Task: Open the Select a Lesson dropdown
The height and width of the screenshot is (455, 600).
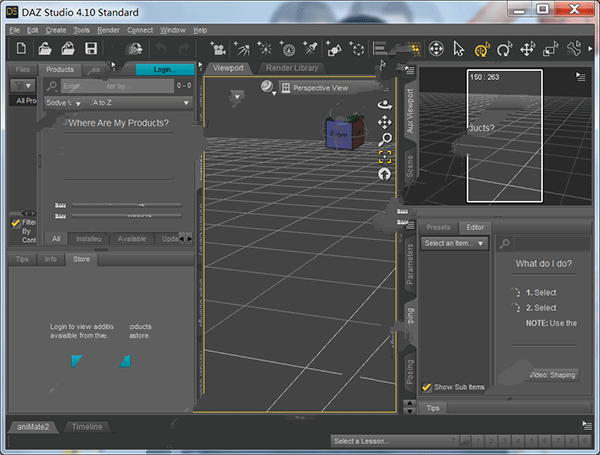Action: pyautogui.click(x=395, y=441)
